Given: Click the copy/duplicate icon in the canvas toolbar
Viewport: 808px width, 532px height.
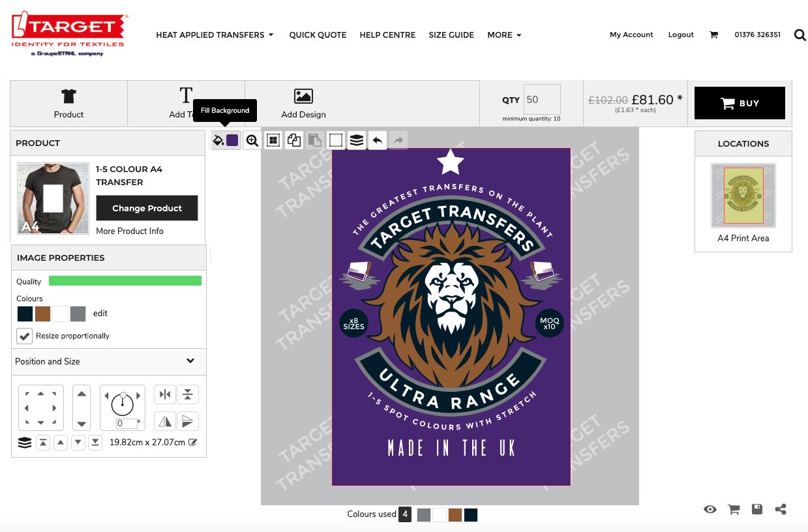Looking at the screenshot, I should [294, 140].
